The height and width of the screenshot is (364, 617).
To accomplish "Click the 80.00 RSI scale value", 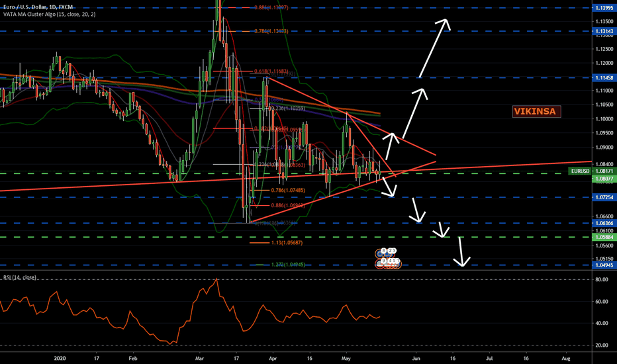I will click(602, 279).
